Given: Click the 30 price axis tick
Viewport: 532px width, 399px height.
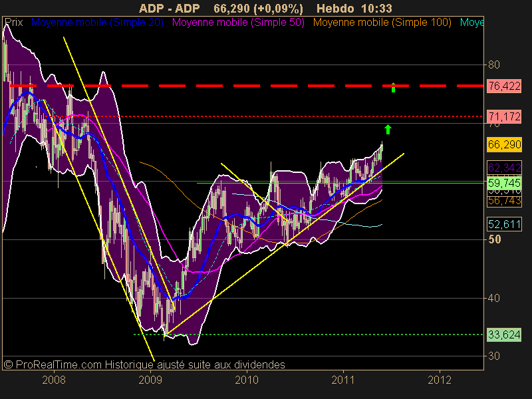Looking at the screenshot, I should pos(494,356).
